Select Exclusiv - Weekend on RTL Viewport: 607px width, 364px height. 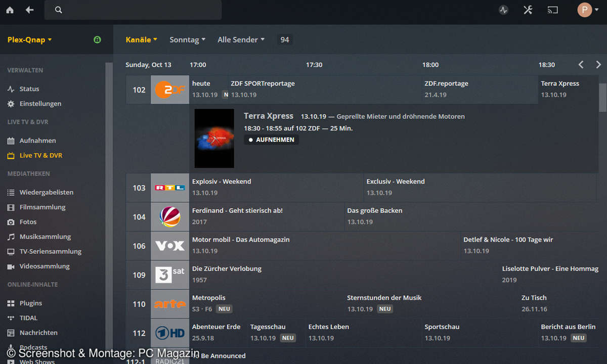pos(480,188)
